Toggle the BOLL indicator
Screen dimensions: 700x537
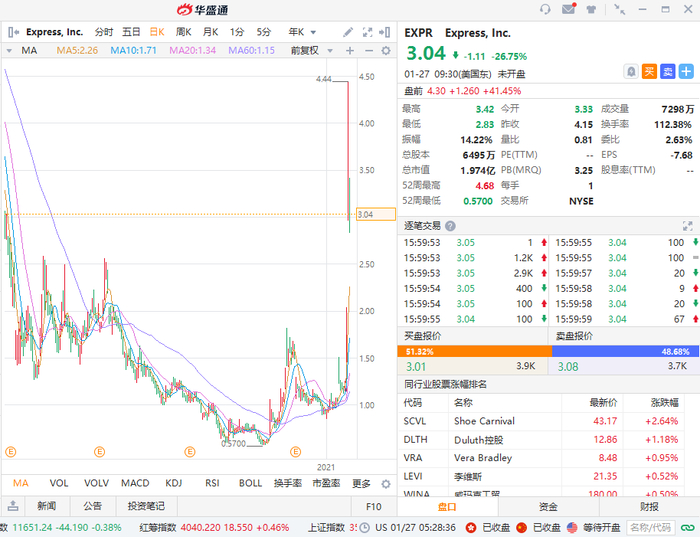coord(250,483)
